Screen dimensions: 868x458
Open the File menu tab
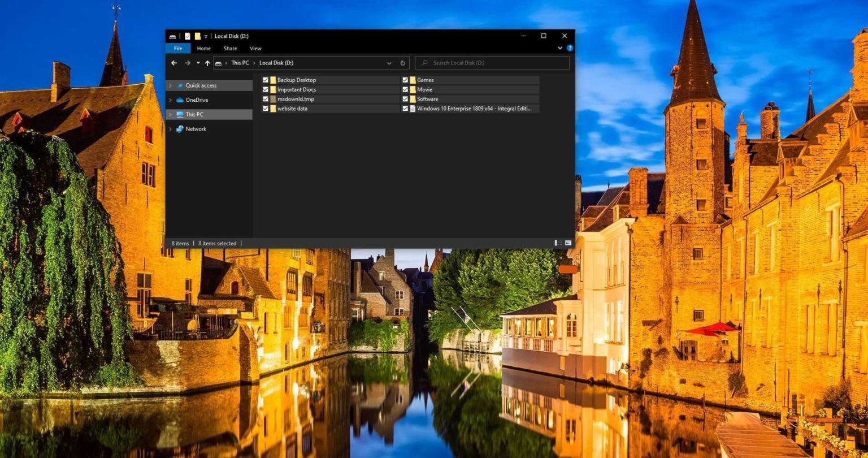pos(178,49)
